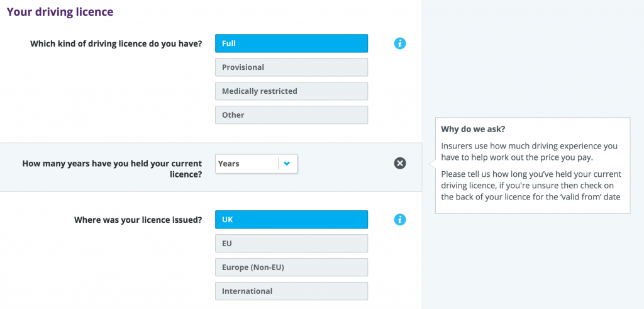Click info icon beside licence issued question
Viewport: 644px width, 309px height.
pos(399,220)
